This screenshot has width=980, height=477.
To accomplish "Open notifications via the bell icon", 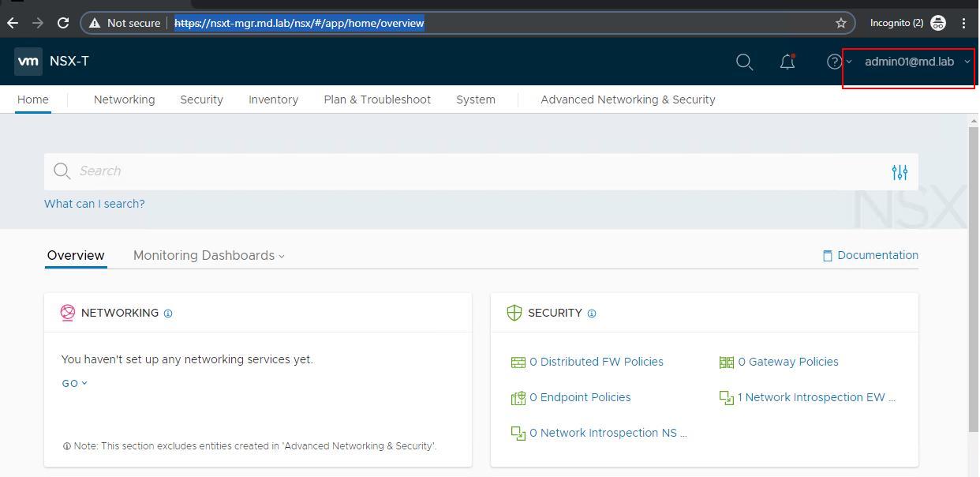I will (x=787, y=62).
